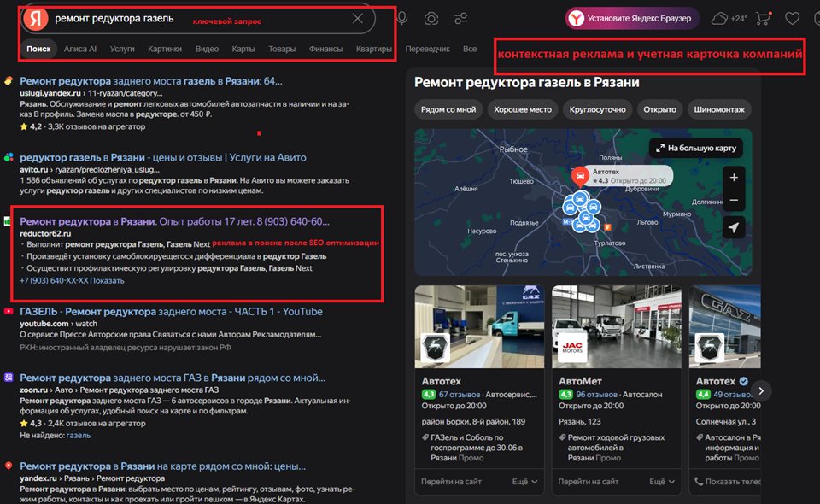Toggle the Круглосуточно filter
This screenshot has width=820, height=504.
[x=597, y=109]
